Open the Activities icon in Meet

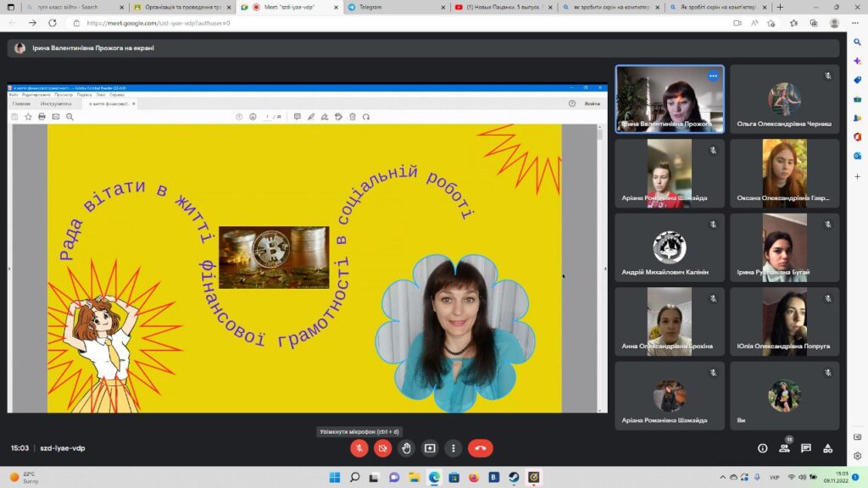pos(828,448)
